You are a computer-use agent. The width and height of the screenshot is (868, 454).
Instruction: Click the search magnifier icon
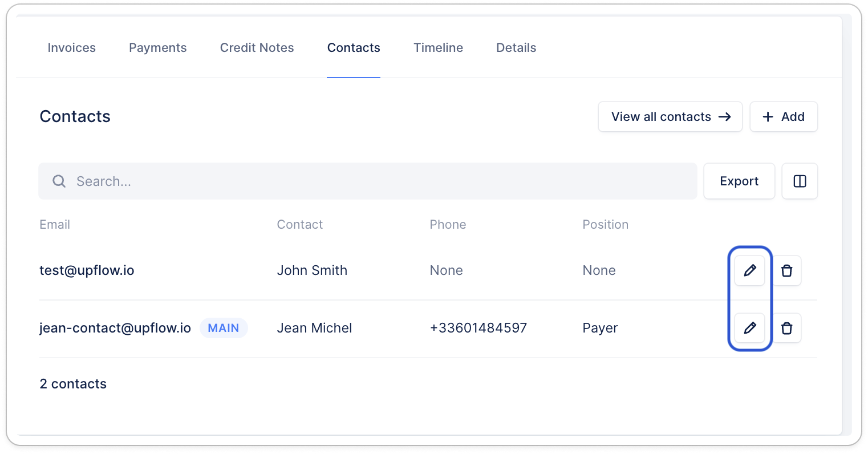(59, 181)
